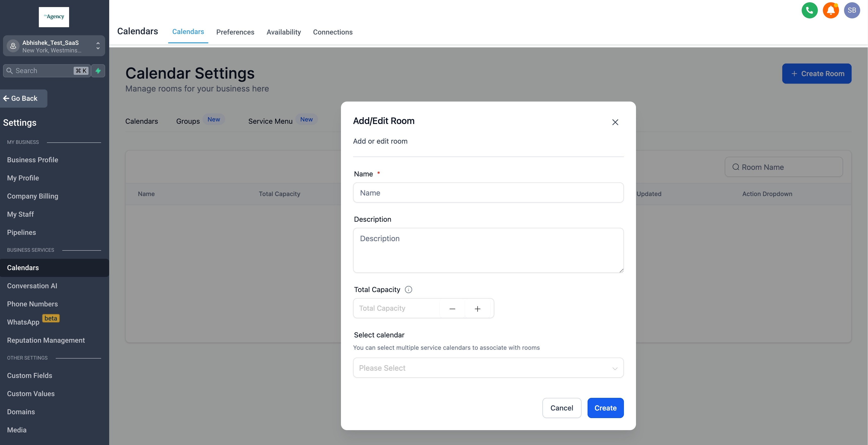Image resolution: width=868 pixels, height=445 pixels.
Task: Click the agency logo in sidebar
Action: pos(54,17)
